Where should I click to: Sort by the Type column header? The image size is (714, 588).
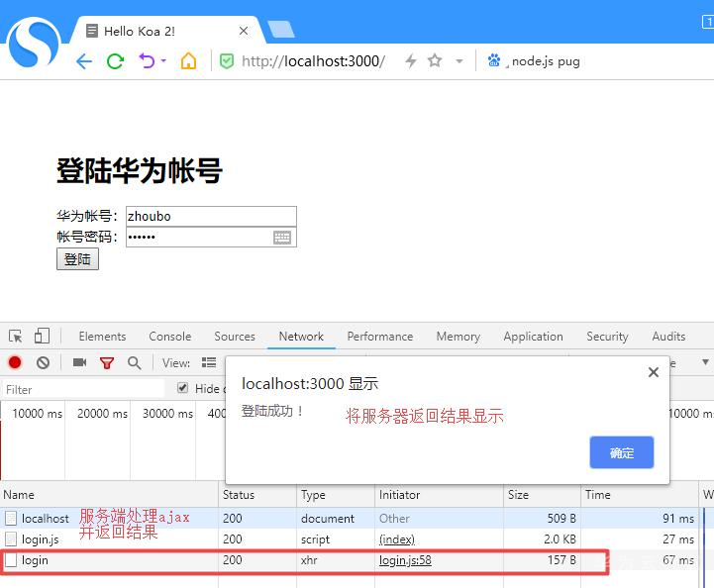coord(336,495)
